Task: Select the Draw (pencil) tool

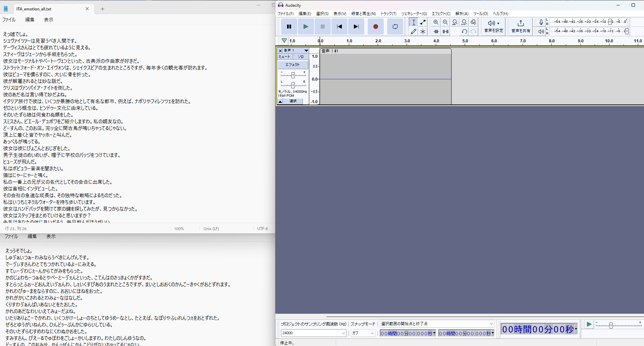Action: point(414,31)
